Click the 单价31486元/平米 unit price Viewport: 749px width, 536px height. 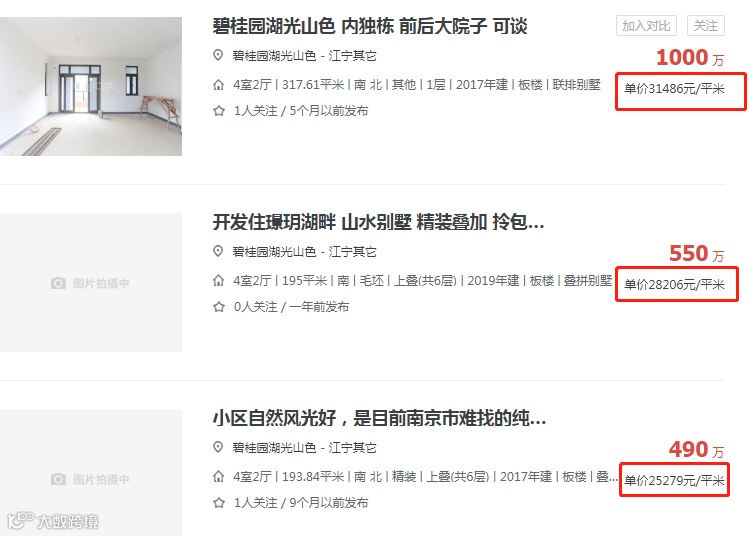[x=674, y=89]
